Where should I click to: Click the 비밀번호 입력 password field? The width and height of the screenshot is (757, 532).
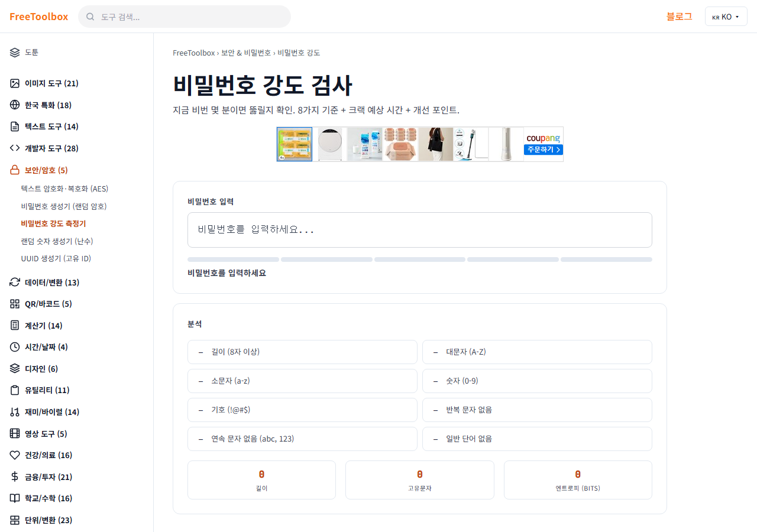(420, 230)
